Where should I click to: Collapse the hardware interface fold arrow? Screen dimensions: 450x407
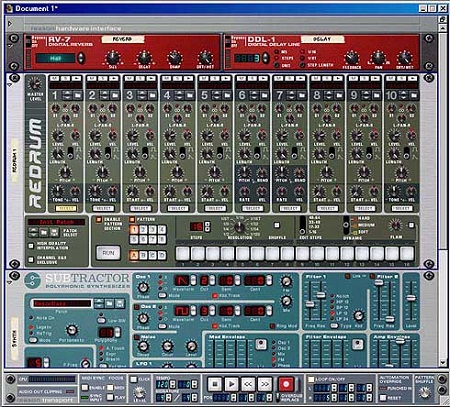pos(10,24)
